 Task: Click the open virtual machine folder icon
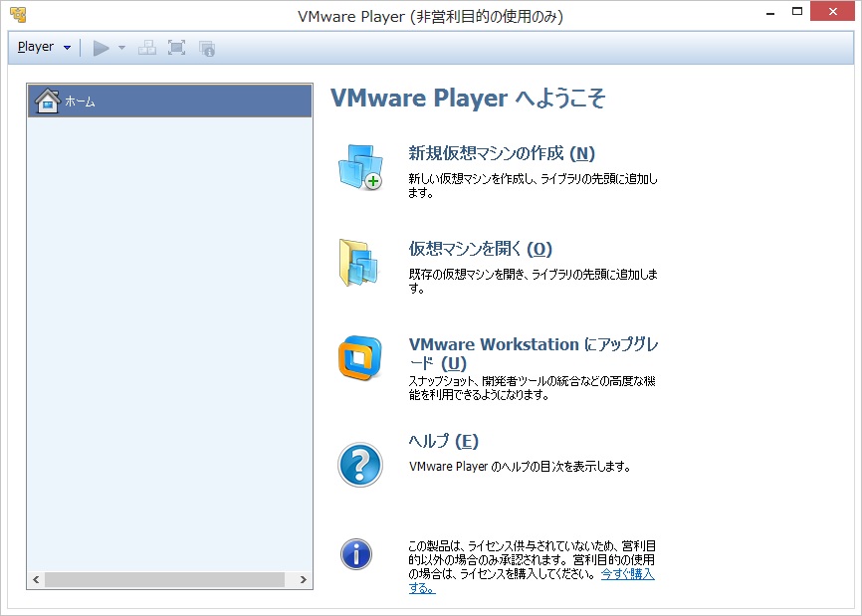(358, 263)
